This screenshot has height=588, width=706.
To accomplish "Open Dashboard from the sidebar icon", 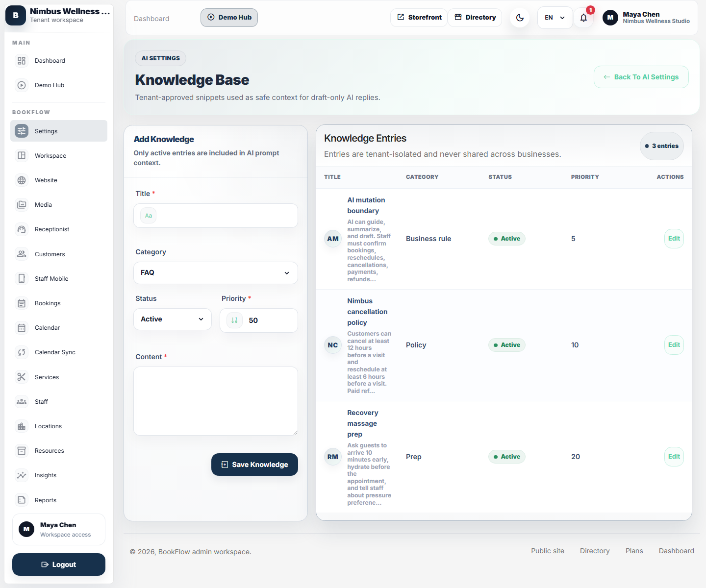I will pyautogui.click(x=22, y=61).
